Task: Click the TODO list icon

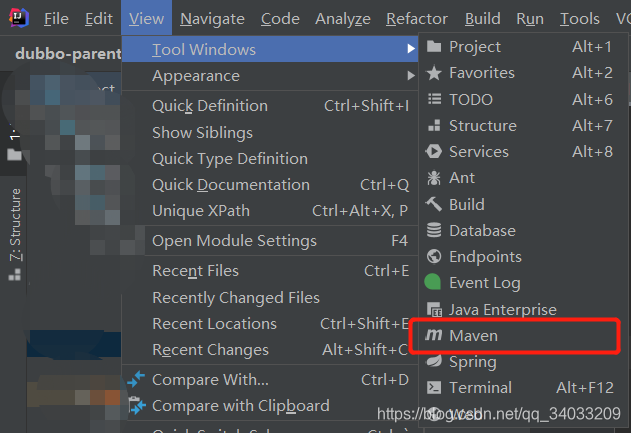Action: click(434, 99)
